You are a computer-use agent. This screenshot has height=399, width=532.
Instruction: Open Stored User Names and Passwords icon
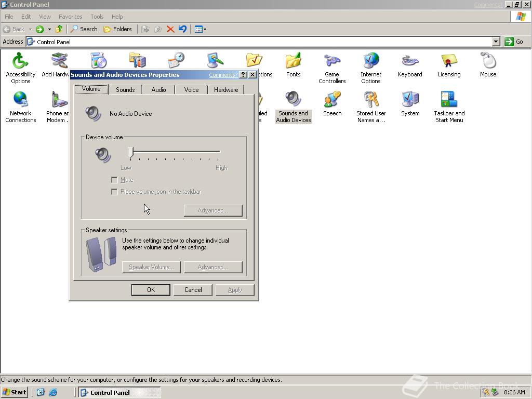(x=371, y=107)
